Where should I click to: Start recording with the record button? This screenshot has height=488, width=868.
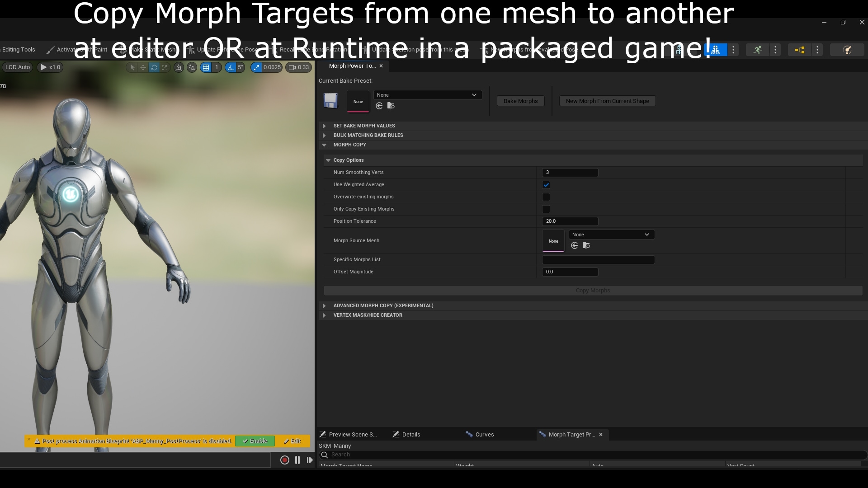click(x=285, y=460)
